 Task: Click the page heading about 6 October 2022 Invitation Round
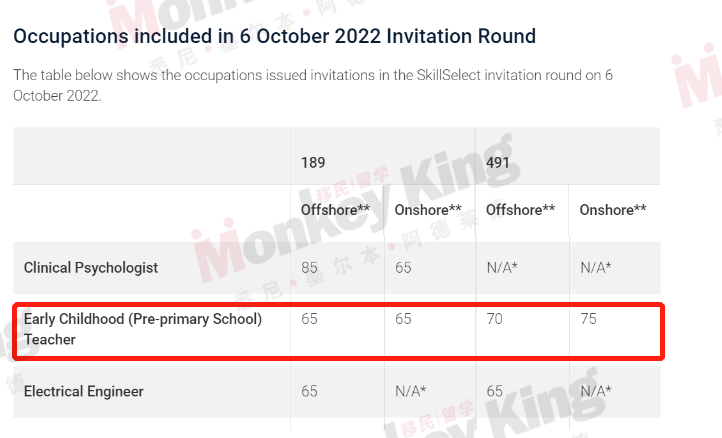pos(274,36)
